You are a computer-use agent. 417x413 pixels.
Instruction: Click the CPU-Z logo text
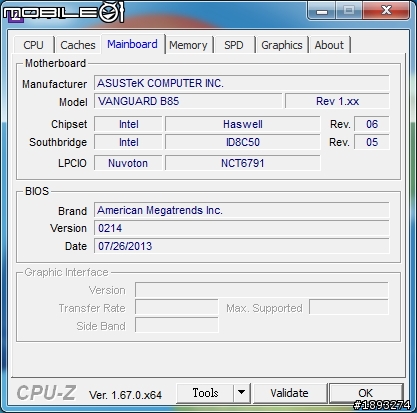point(46,393)
